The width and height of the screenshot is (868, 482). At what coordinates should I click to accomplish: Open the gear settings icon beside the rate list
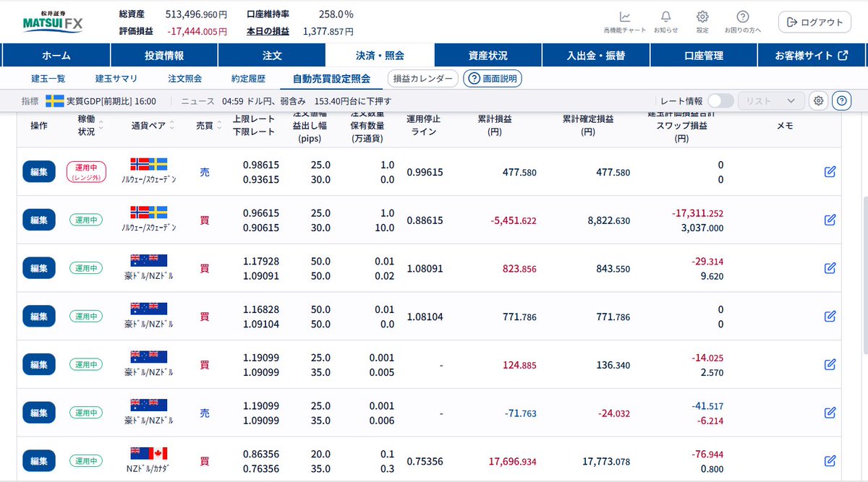click(x=817, y=100)
